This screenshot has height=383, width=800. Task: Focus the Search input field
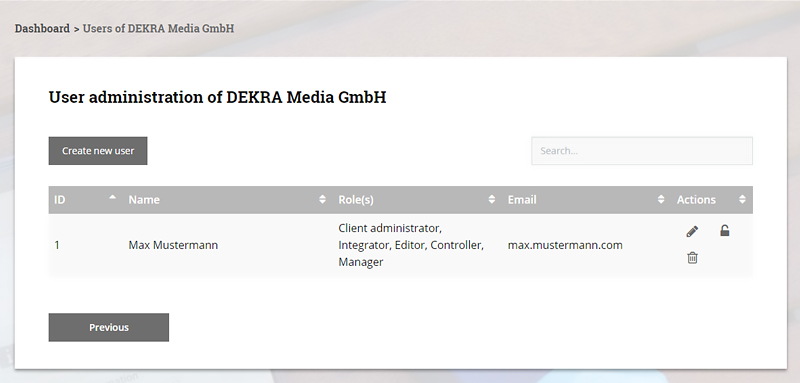(x=642, y=150)
